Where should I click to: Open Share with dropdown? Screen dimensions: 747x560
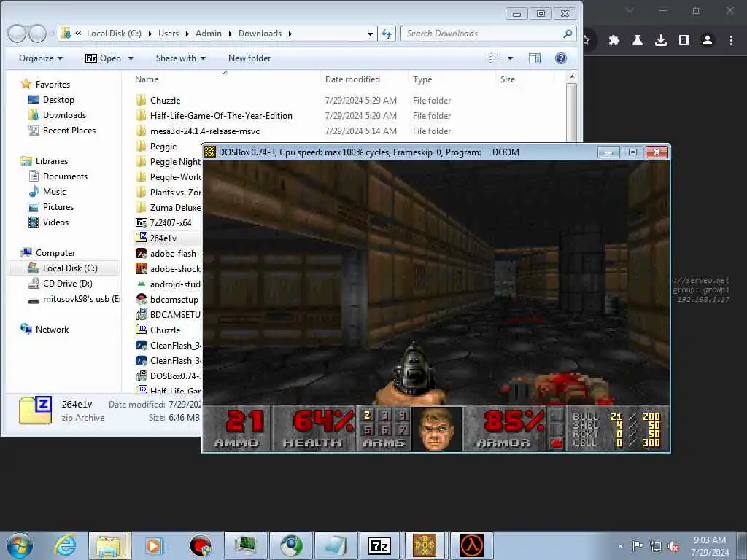point(181,58)
